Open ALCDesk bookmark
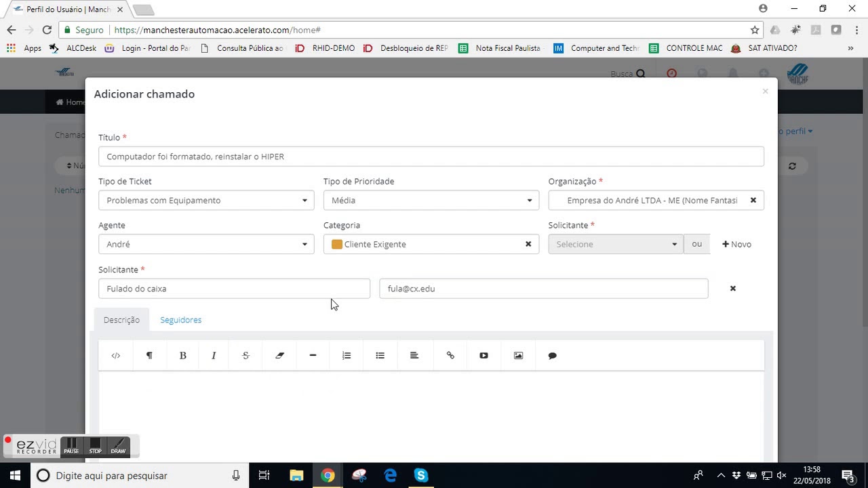Image resolution: width=868 pixels, height=488 pixels. pos(73,48)
